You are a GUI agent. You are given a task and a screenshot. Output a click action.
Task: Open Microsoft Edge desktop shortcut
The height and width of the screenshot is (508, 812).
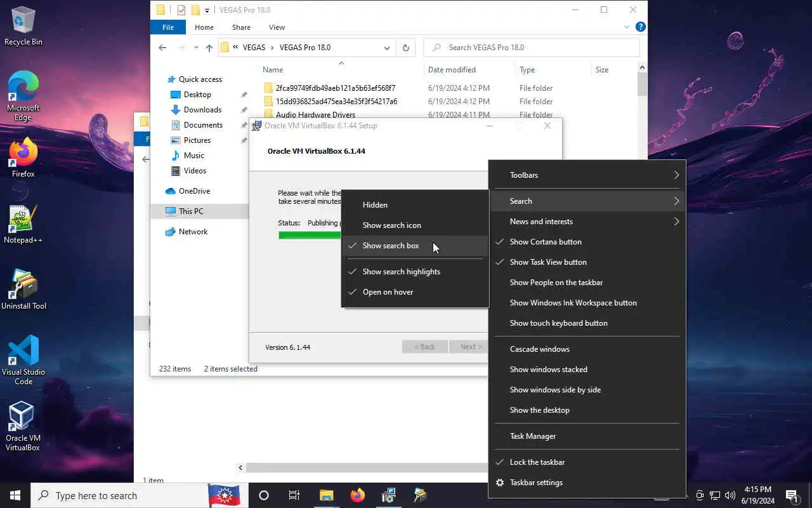(23, 95)
